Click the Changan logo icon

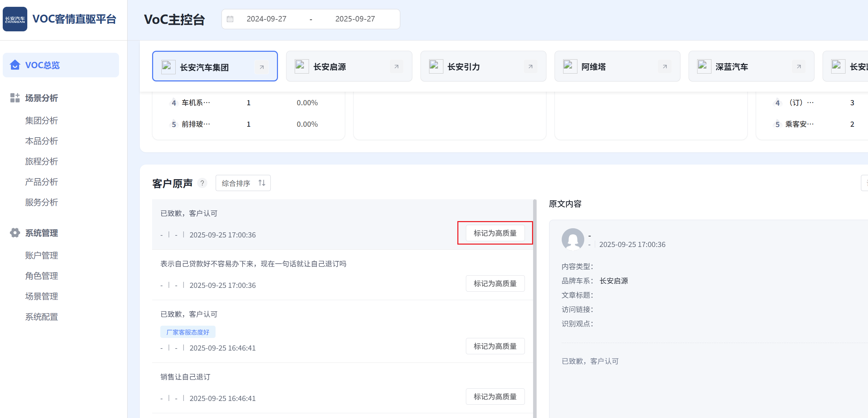(15, 19)
